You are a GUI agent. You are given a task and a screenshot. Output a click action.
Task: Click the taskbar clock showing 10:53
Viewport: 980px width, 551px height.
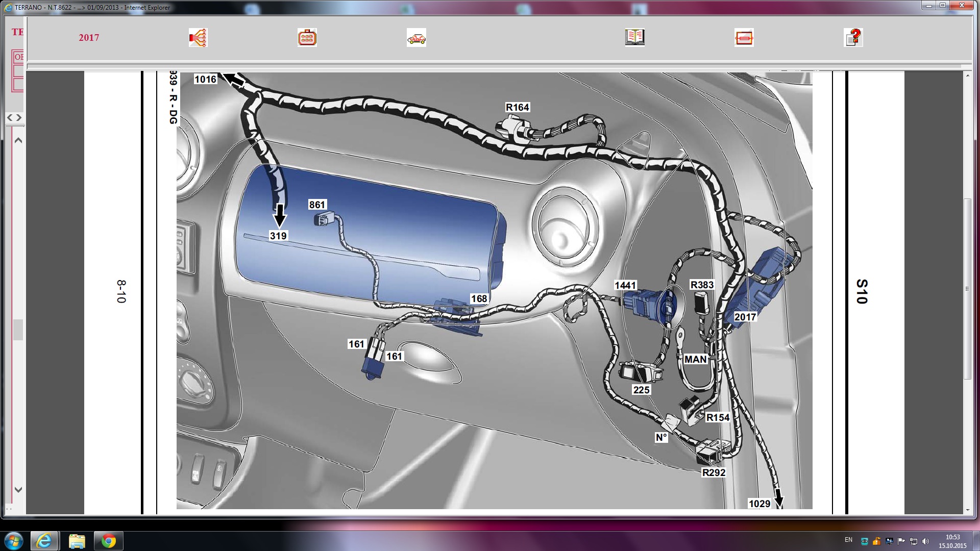(x=952, y=541)
